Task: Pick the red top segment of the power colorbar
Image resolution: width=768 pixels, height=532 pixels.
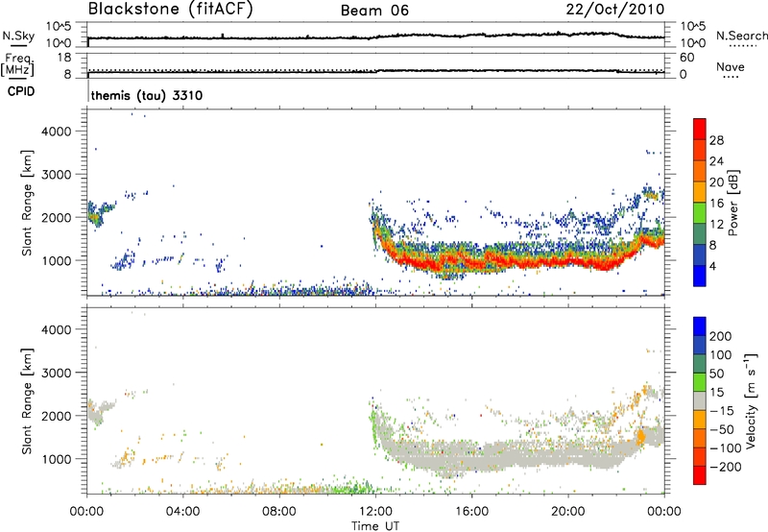Action: (700, 129)
